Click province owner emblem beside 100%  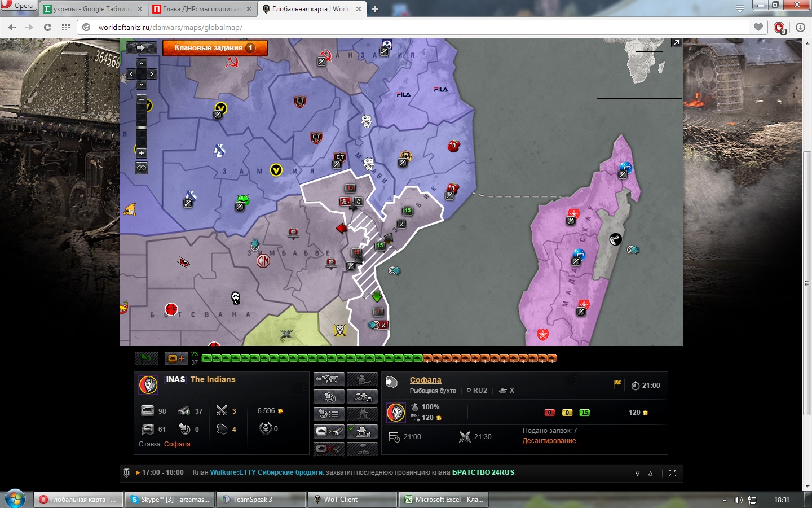click(x=396, y=413)
